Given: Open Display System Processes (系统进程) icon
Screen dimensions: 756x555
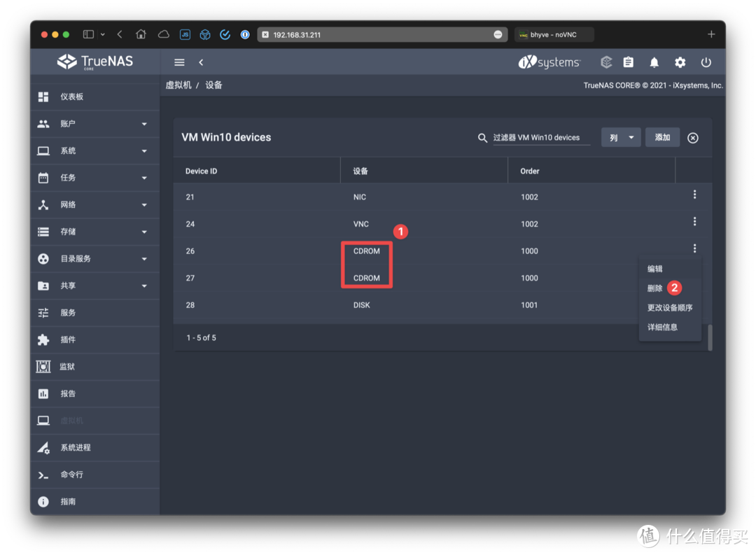Looking at the screenshot, I should tap(43, 448).
